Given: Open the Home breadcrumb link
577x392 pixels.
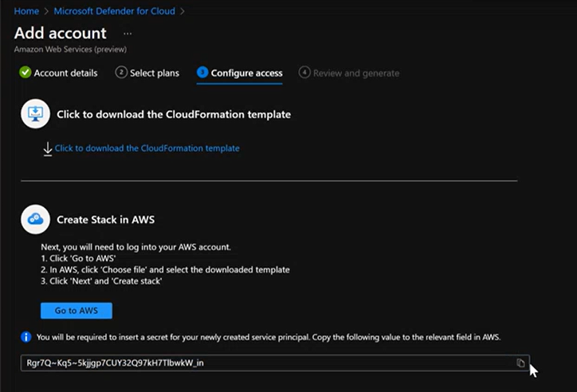Looking at the screenshot, I should 26,11.
